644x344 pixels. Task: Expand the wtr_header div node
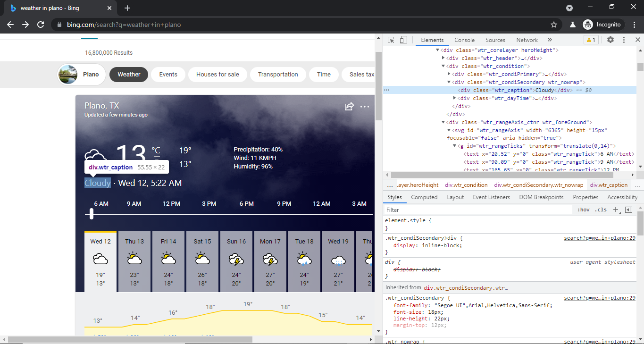[x=443, y=58]
